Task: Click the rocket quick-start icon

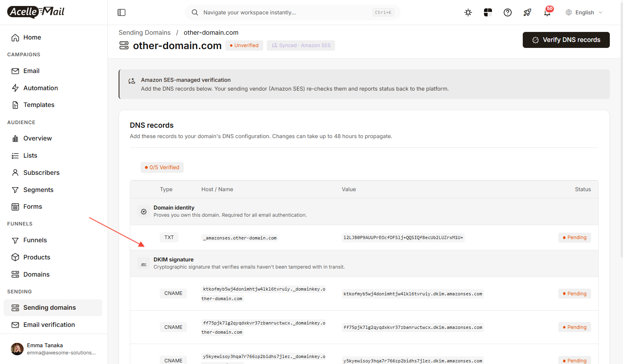Action: (x=527, y=12)
